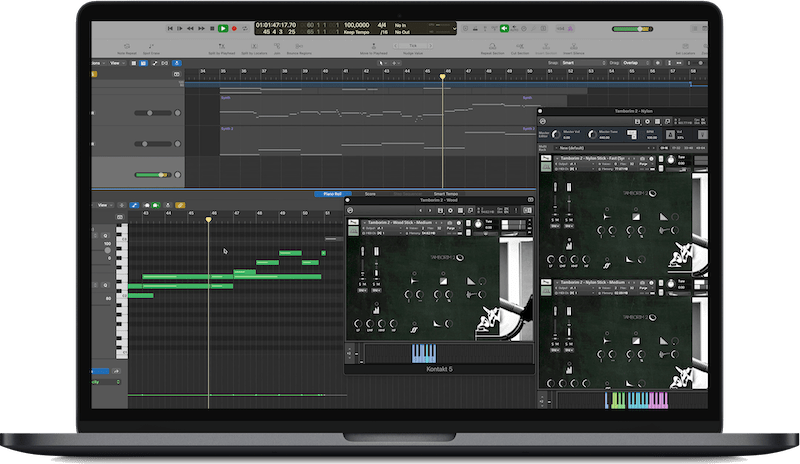Viewport: 800px width, 464px height.
Task: Go to beginning with the transport button
Action: coord(170,29)
